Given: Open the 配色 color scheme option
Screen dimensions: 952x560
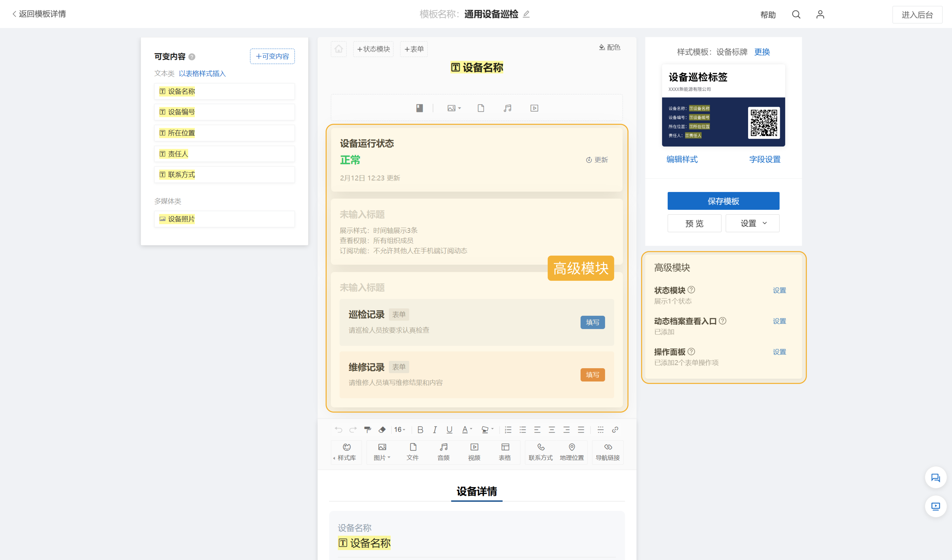Looking at the screenshot, I should (x=609, y=47).
